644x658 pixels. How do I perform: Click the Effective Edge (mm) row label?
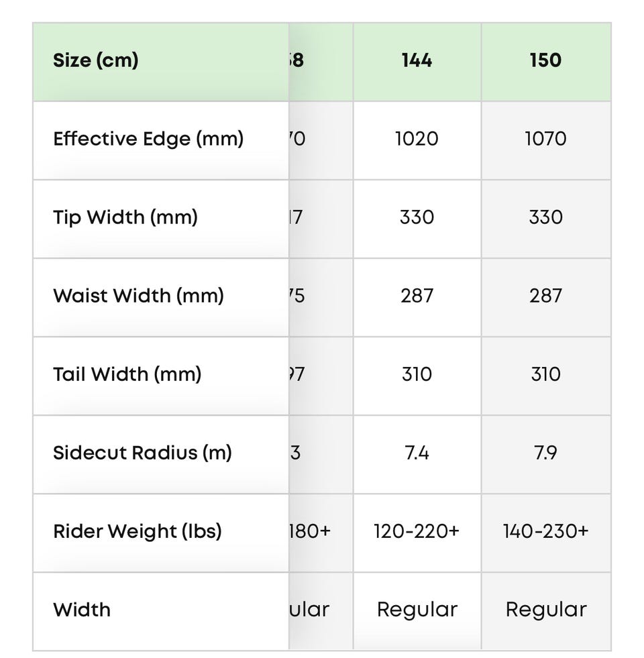click(x=148, y=139)
